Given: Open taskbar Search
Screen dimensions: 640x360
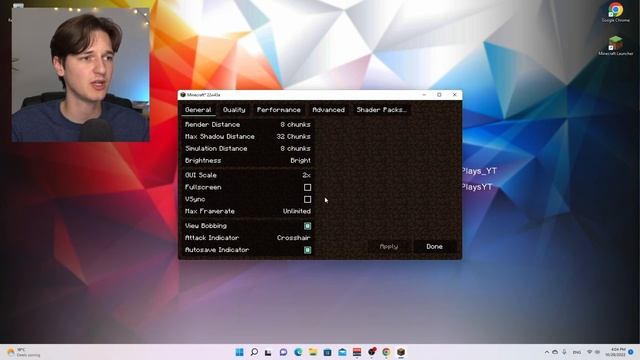Looking at the screenshot, I should (254, 352).
